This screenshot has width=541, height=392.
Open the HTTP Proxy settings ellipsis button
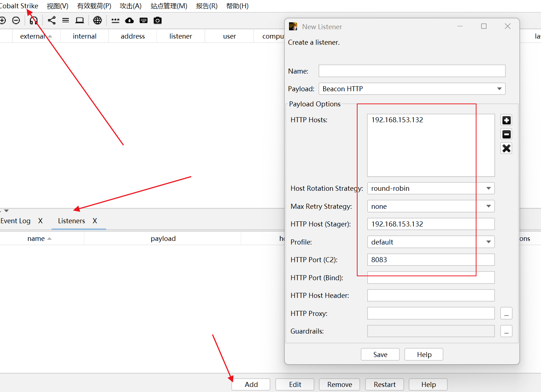coord(506,313)
